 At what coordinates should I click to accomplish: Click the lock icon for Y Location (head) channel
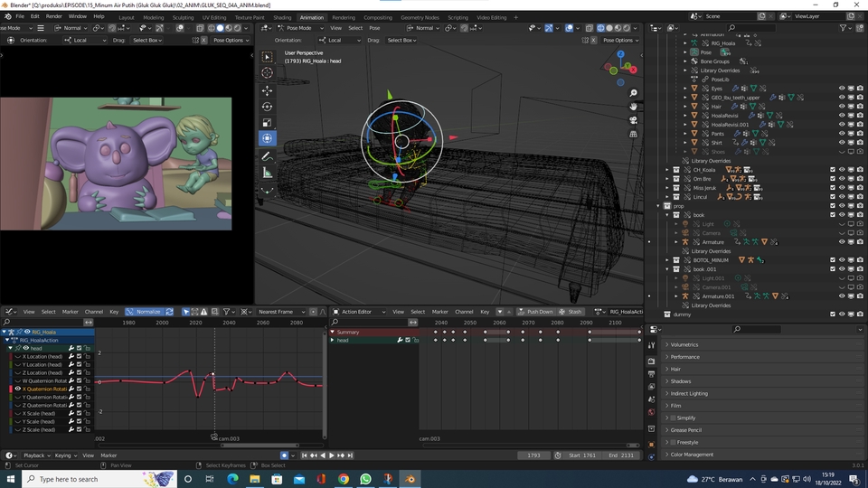pos(88,364)
